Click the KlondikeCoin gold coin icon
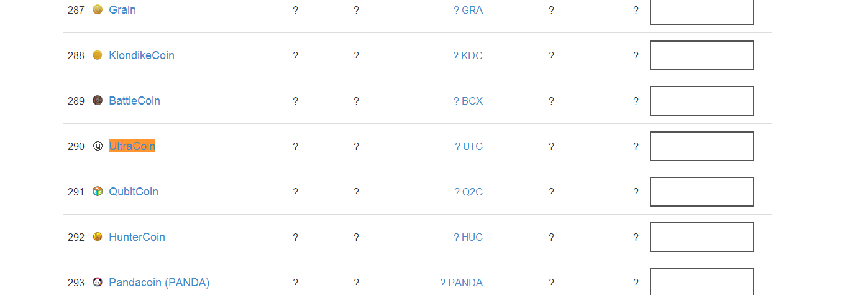 click(x=98, y=55)
